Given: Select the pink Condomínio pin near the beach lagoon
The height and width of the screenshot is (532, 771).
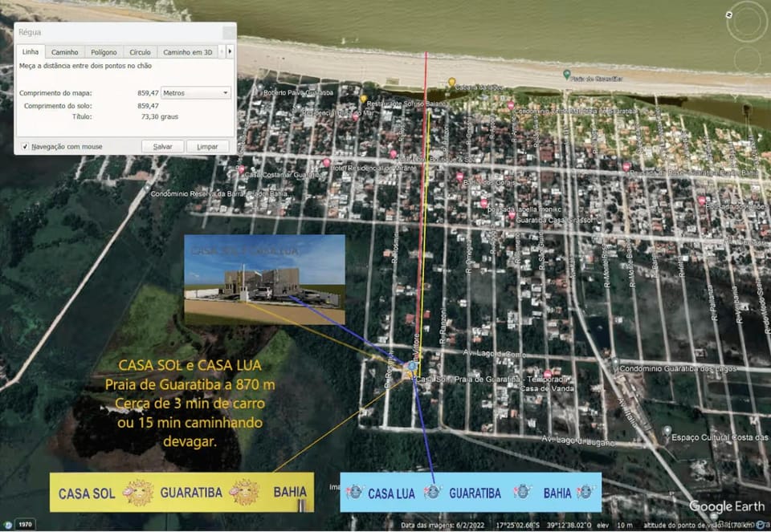Looking at the screenshot, I should [511, 105].
